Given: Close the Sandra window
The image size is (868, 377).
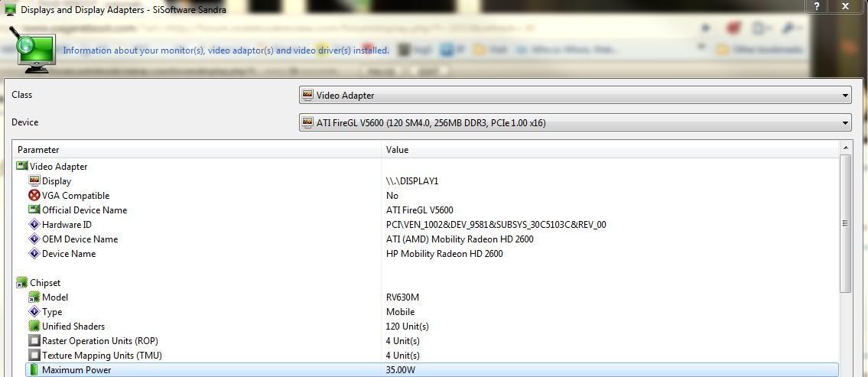Looking at the screenshot, I should 845,7.
